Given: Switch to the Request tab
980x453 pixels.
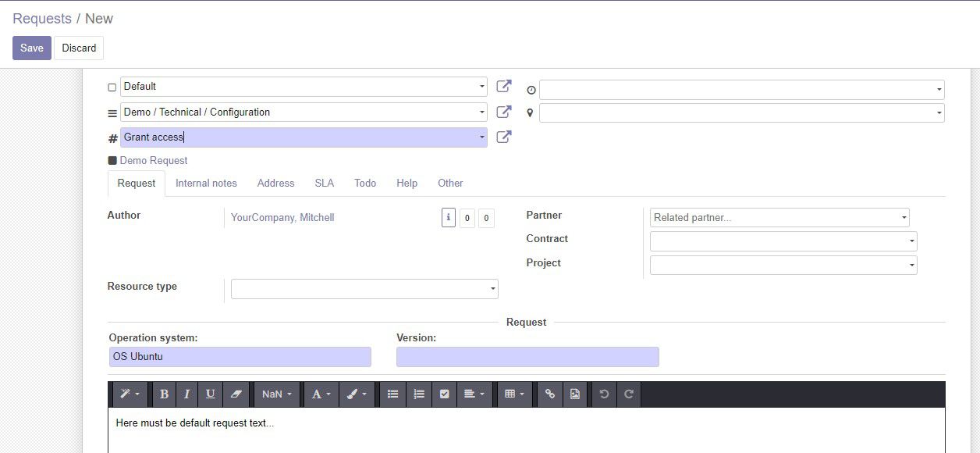Looking at the screenshot, I should pos(137,183).
